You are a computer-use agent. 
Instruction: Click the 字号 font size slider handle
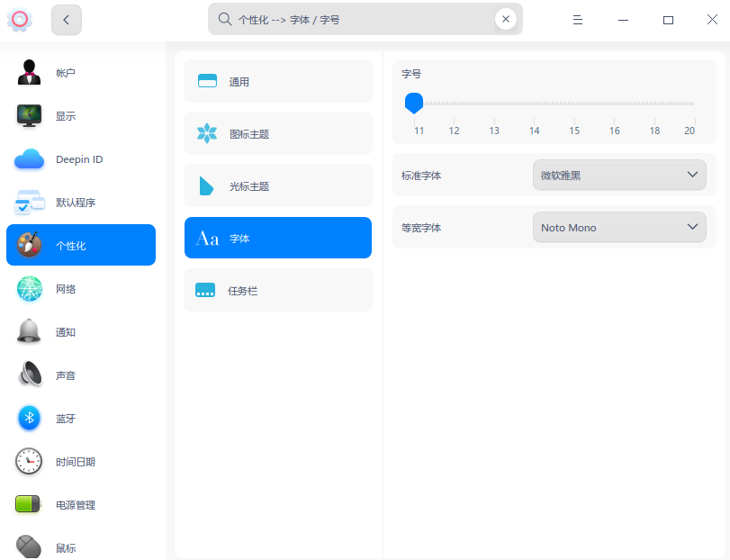pyautogui.click(x=414, y=103)
